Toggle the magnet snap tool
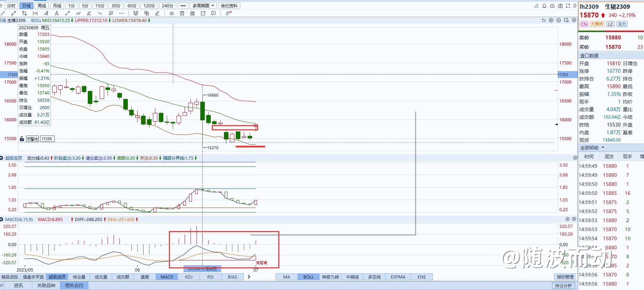This screenshot has width=644, height=290. [x=135, y=13]
